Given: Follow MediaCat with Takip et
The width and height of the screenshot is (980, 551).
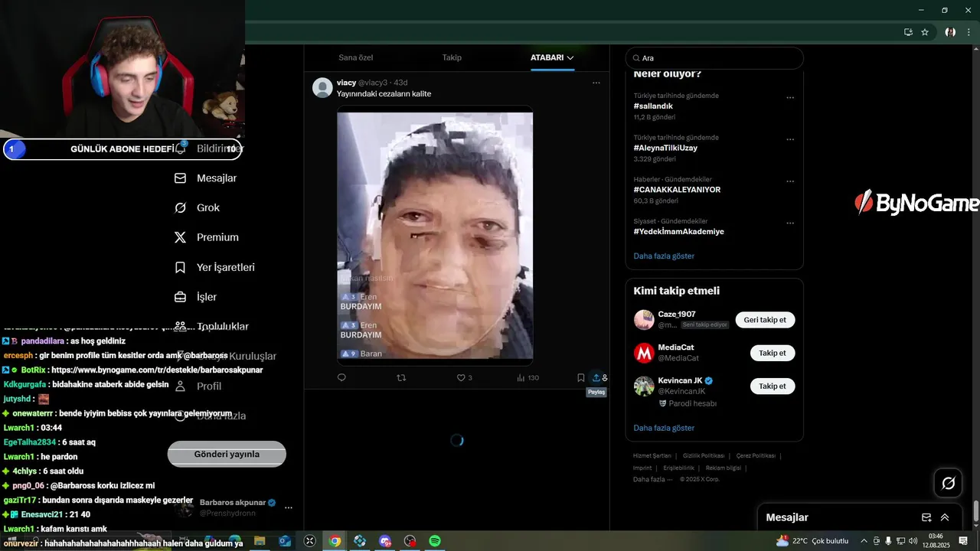Looking at the screenshot, I should coord(773,353).
